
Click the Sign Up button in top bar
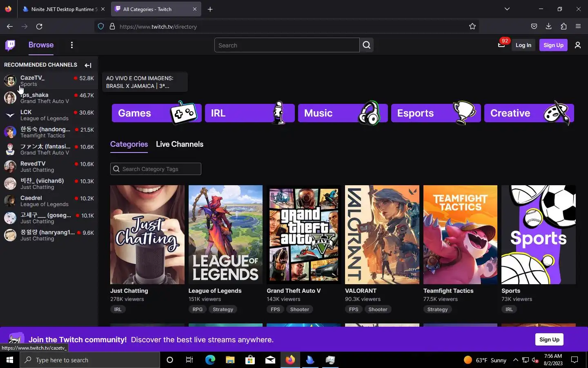553,45
